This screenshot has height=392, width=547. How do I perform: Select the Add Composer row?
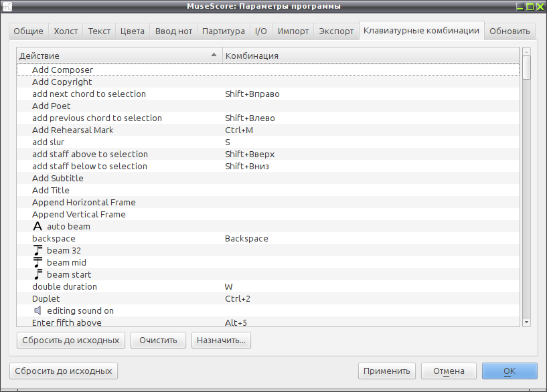tap(268, 70)
